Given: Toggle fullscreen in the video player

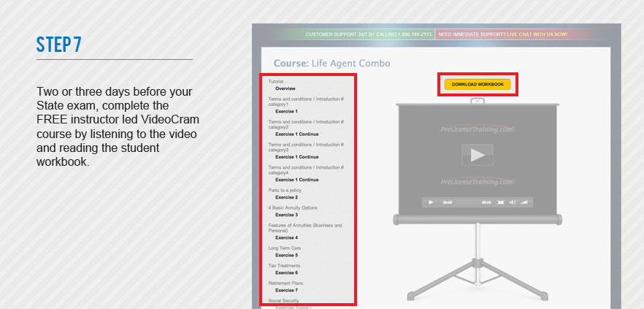Looking at the screenshot, I should click(x=500, y=202).
